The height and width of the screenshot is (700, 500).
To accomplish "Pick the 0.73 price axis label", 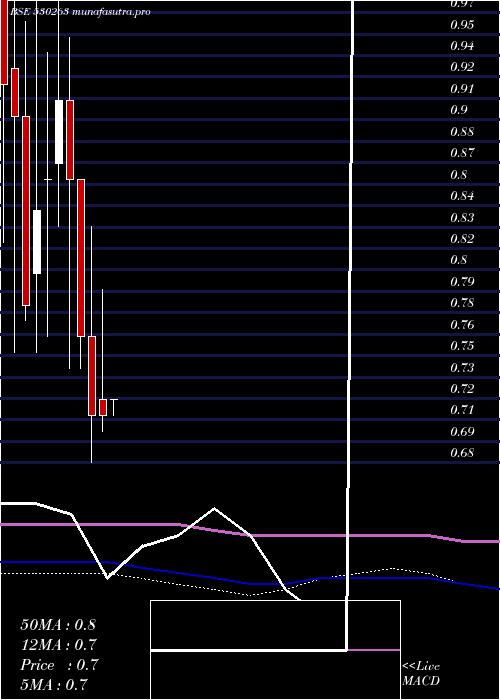I will pyautogui.click(x=462, y=367).
